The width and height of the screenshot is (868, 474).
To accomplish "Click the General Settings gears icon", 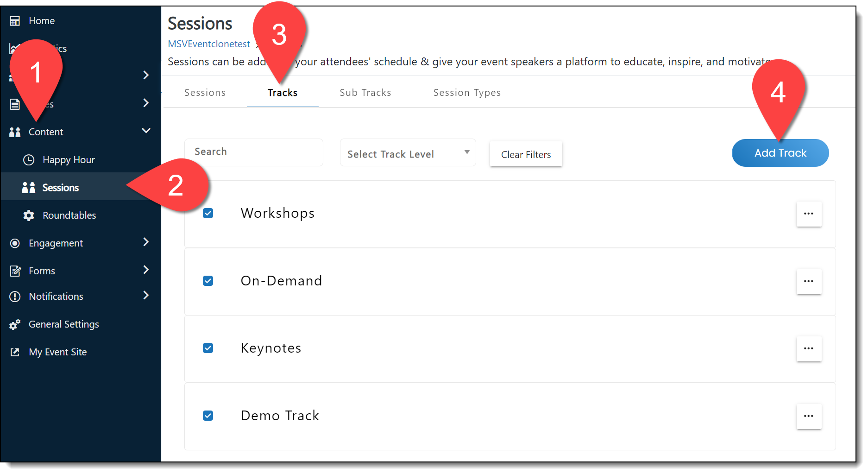I will point(15,324).
